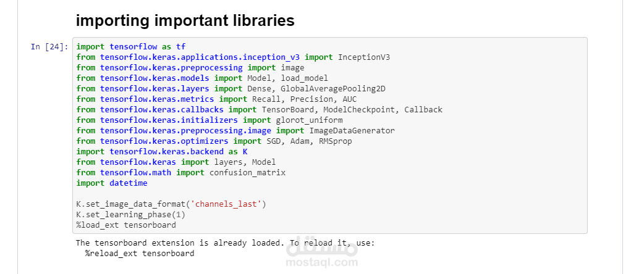This screenshot has height=274, width=644.
Task: Click the SGD, Adam, RMSprop optimizers line
Action: point(214,141)
